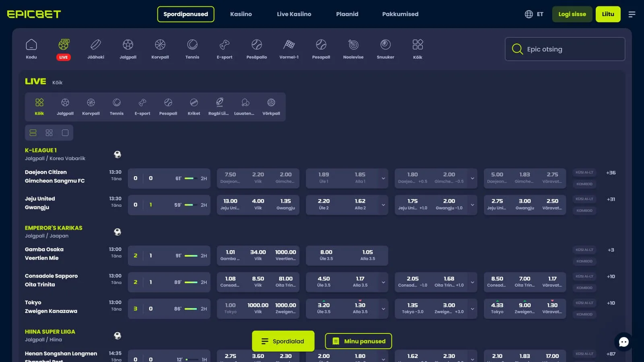Image resolution: width=644 pixels, height=362 pixels.
Task: Open the hamburger menu icon
Action: [632, 14]
